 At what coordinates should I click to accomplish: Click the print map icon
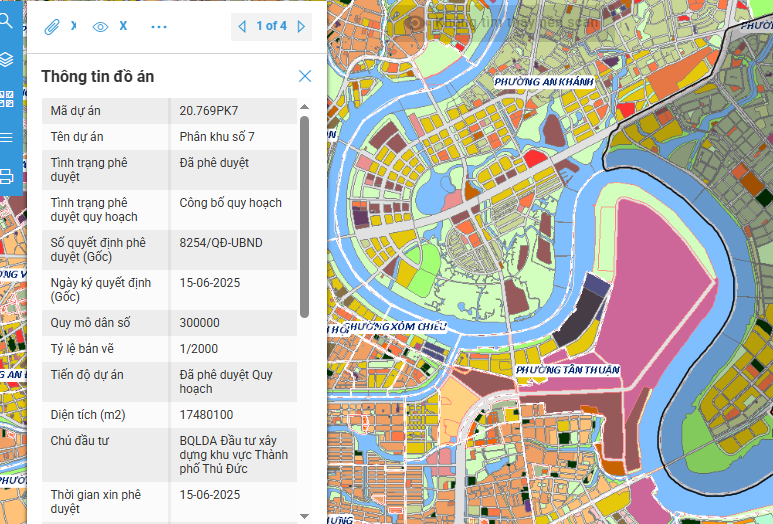tap(7, 176)
